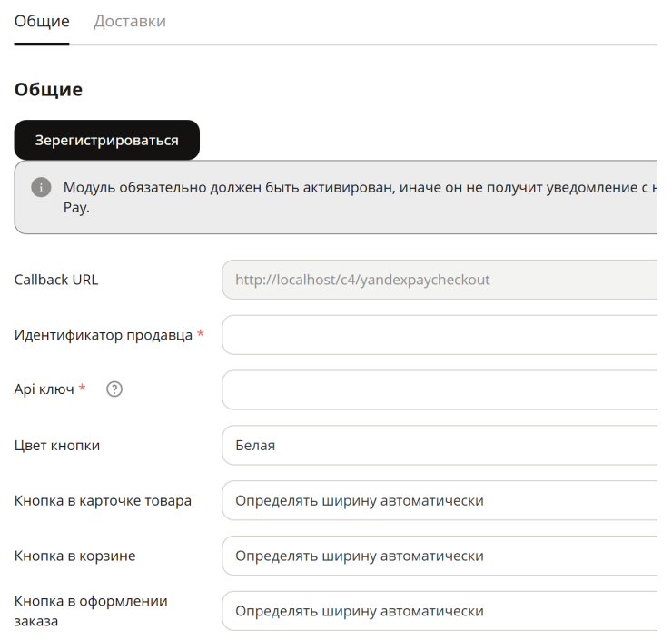
Task: Click the Общие section heading
Action: (x=48, y=90)
